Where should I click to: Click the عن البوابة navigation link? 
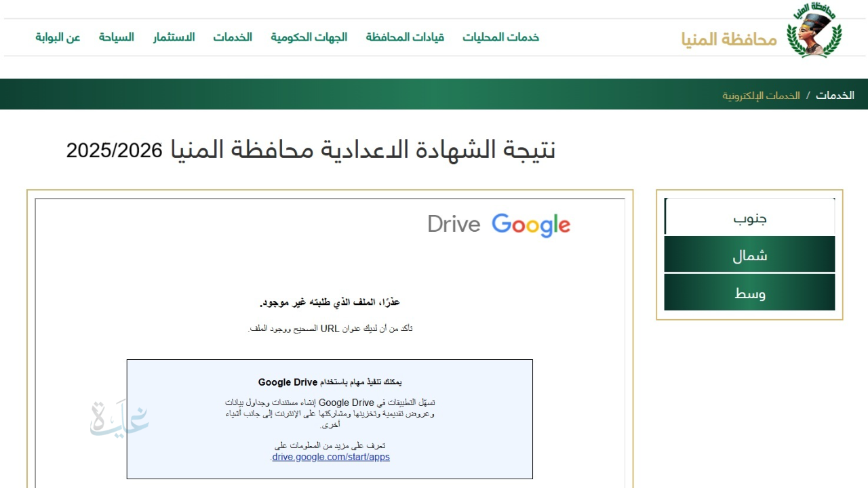(x=58, y=37)
